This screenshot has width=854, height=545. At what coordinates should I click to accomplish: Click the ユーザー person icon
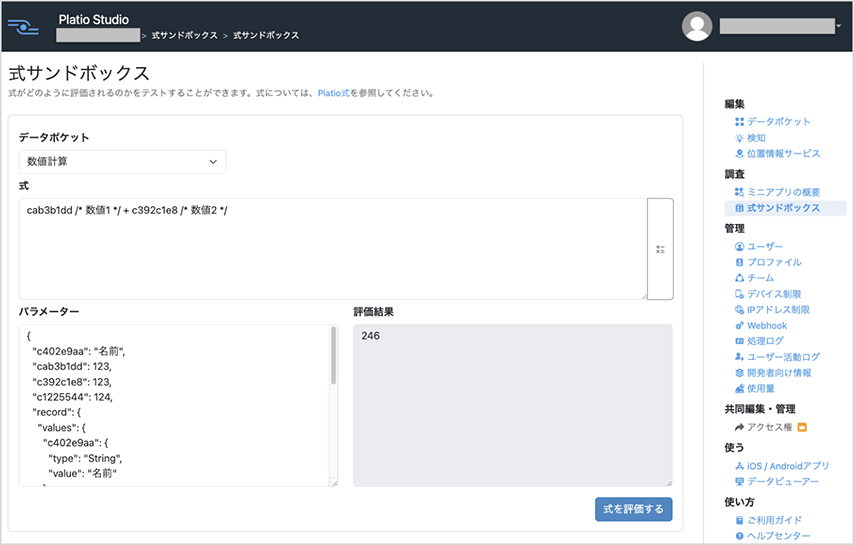click(x=739, y=247)
